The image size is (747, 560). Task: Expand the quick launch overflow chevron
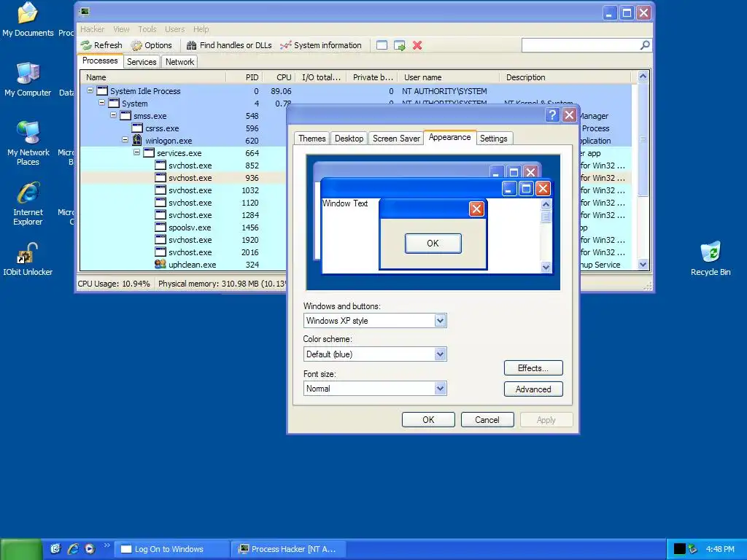click(x=107, y=545)
